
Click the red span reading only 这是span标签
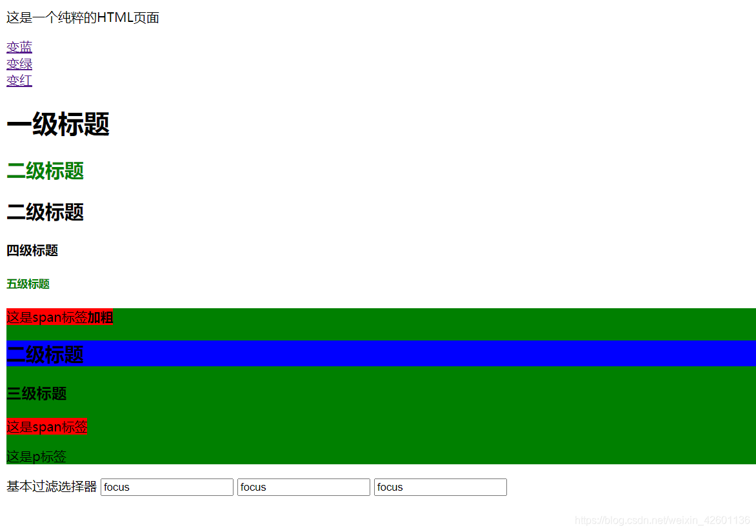[x=47, y=426]
